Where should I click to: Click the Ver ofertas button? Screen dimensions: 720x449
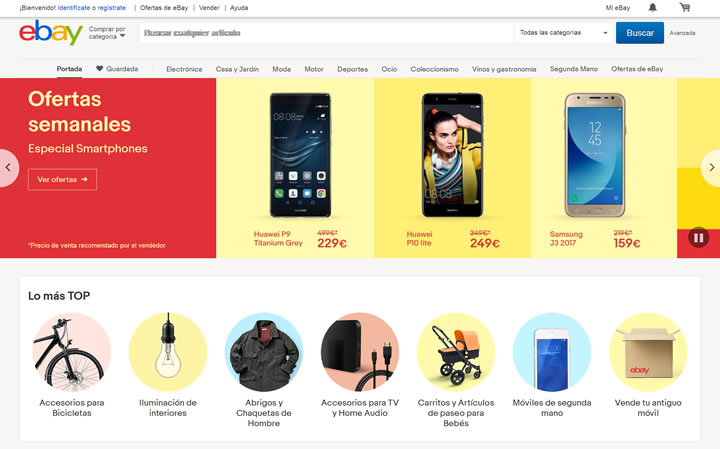pos(62,180)
